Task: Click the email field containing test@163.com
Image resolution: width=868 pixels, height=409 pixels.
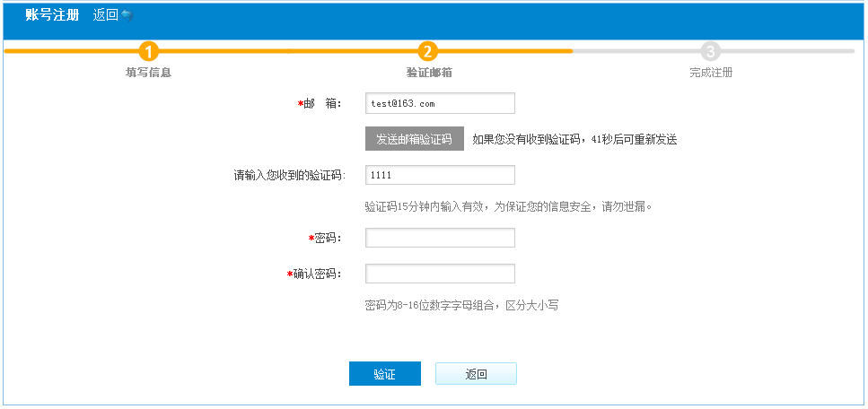Action: click(x=440, y=103)
